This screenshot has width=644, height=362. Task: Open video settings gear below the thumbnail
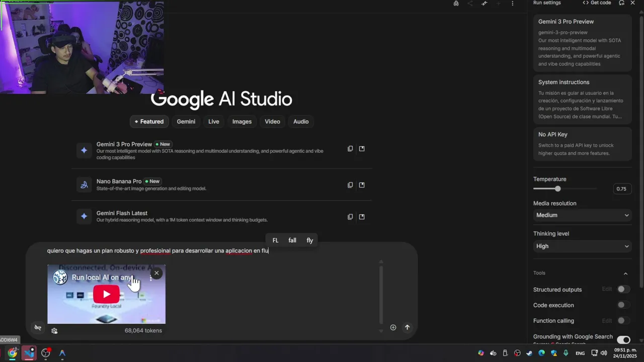[54, 331]
